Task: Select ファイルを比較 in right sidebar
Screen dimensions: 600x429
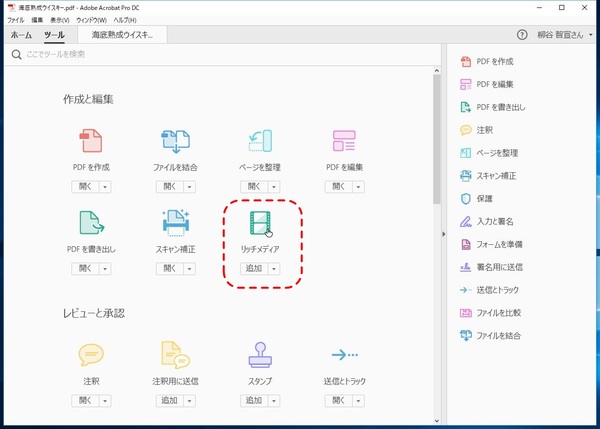Action: (491, 313)
